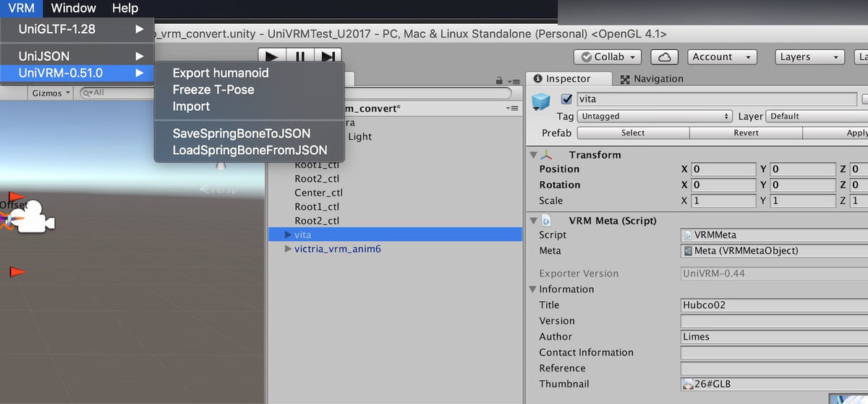Click the Play button
Viewport: 868px width, 404px height.
coord(272,56)
